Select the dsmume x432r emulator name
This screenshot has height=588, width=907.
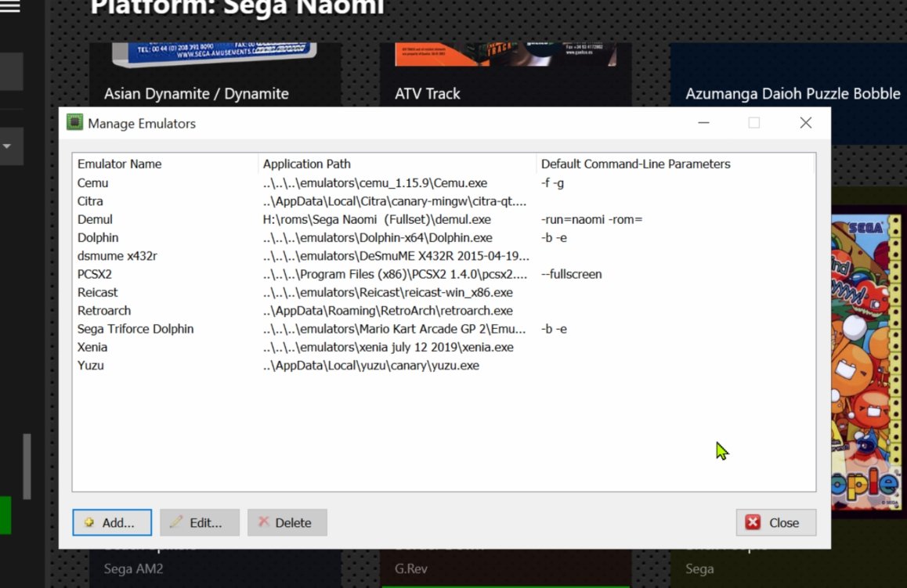tap(117, 256)
